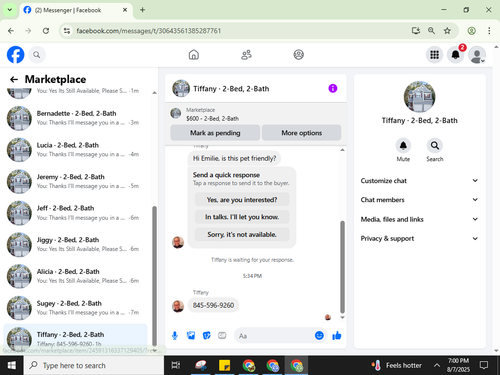
Task: Open conversation information purple icon
Action: click(x=333, y=88)
